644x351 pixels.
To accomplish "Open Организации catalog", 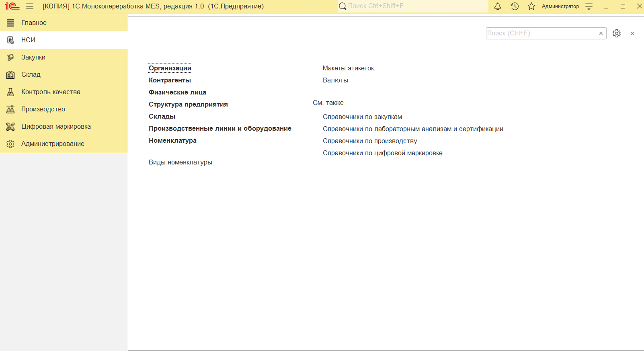I will [x=170, y=68].
